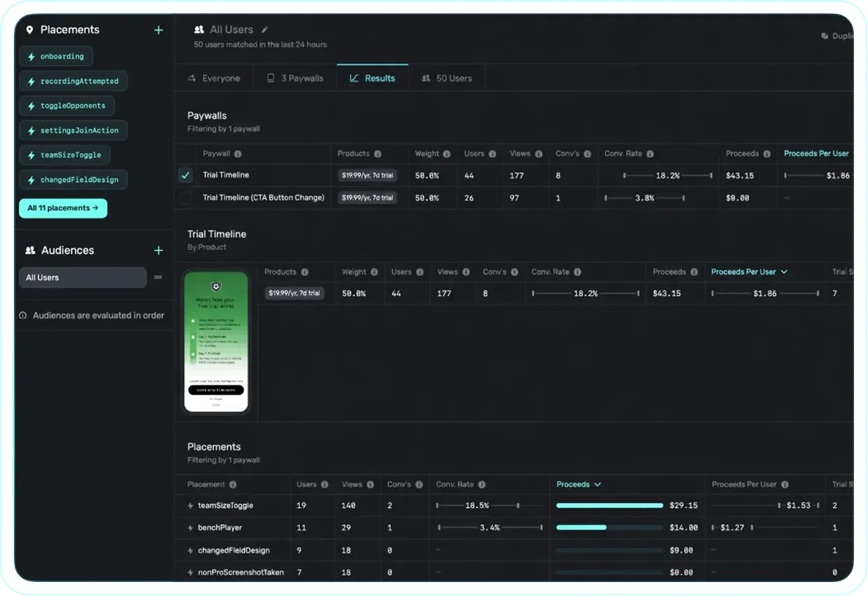Click Proceeds Per User header in Paywalls table

click(x=816, y=153)
